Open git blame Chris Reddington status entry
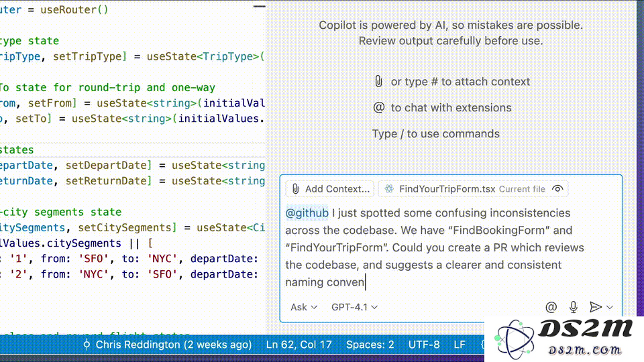644x362 pixels. 167,345
